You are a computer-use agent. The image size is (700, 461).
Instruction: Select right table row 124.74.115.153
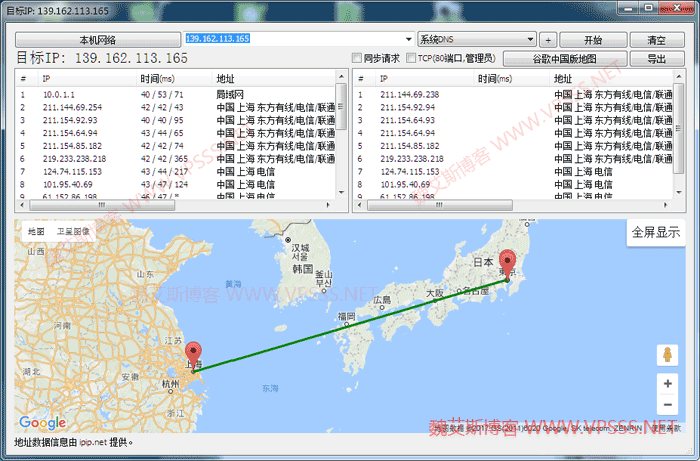pos(513,172)
